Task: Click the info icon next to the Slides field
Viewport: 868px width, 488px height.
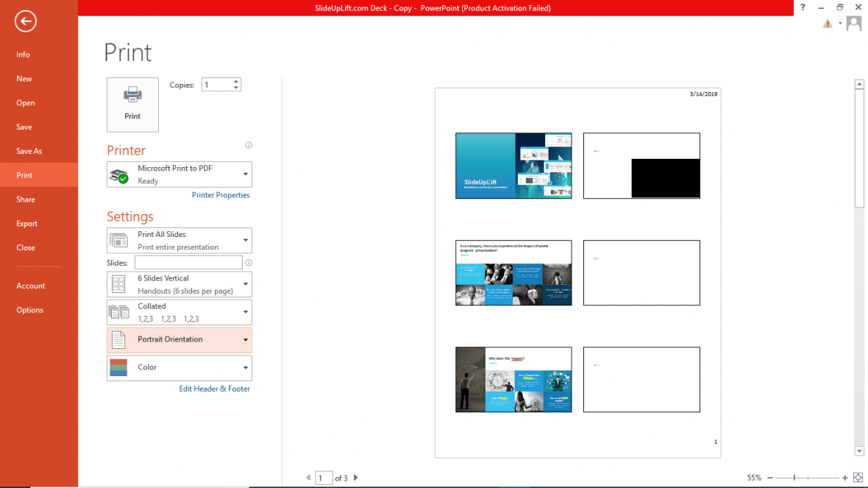Action: [249, 262]
